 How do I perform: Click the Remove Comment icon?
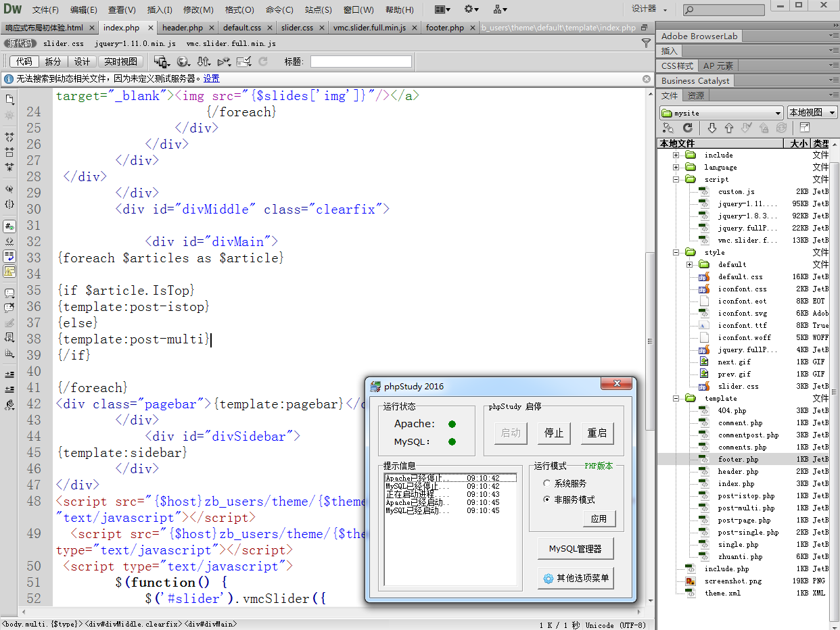pyautogui.click(x=9, y=308)
